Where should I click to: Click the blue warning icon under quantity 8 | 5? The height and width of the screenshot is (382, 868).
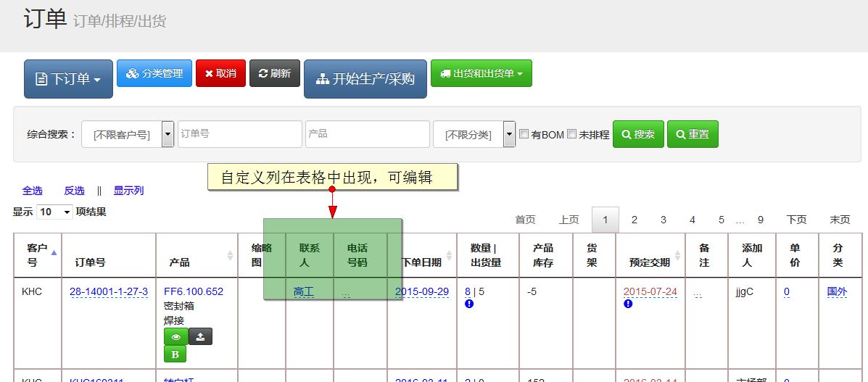(x=468, y=304)
